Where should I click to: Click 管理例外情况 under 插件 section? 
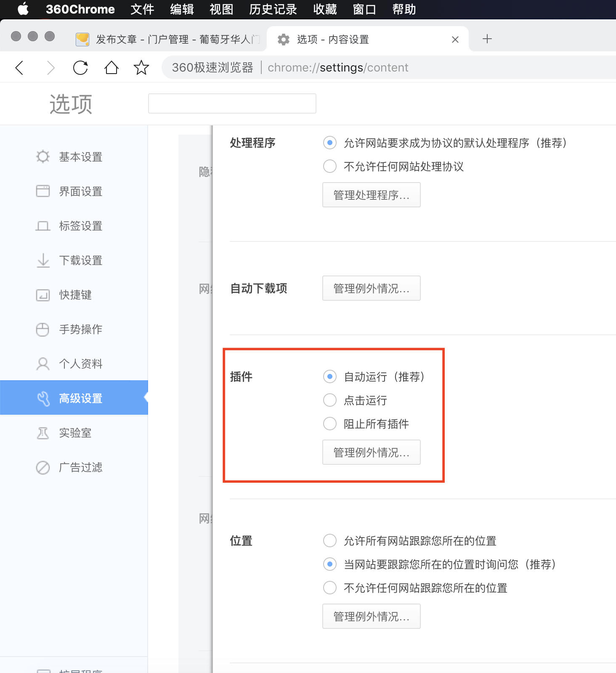coord(371,452)
